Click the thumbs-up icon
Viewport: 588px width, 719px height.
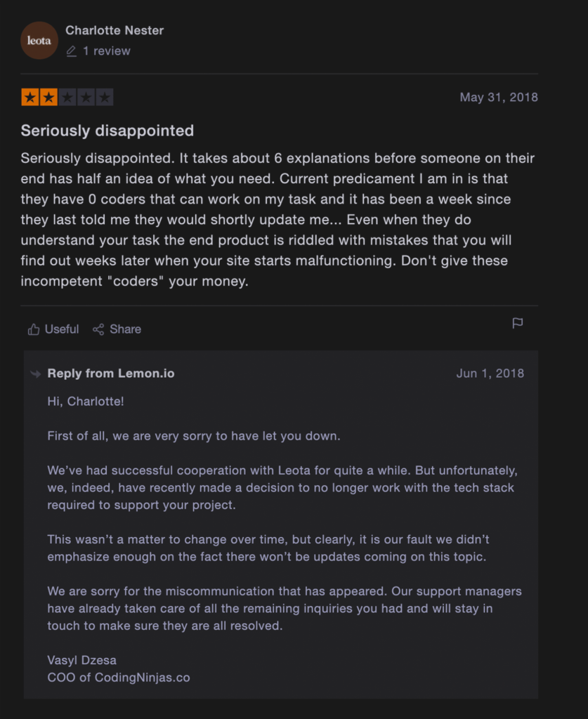[34, 329]
